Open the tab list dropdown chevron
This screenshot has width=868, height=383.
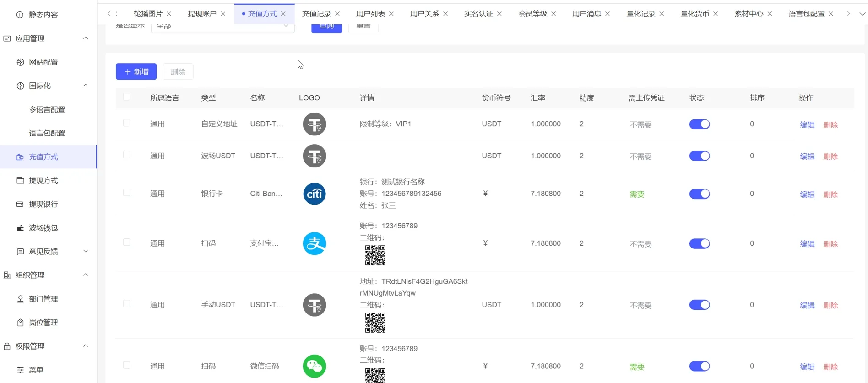862,14
